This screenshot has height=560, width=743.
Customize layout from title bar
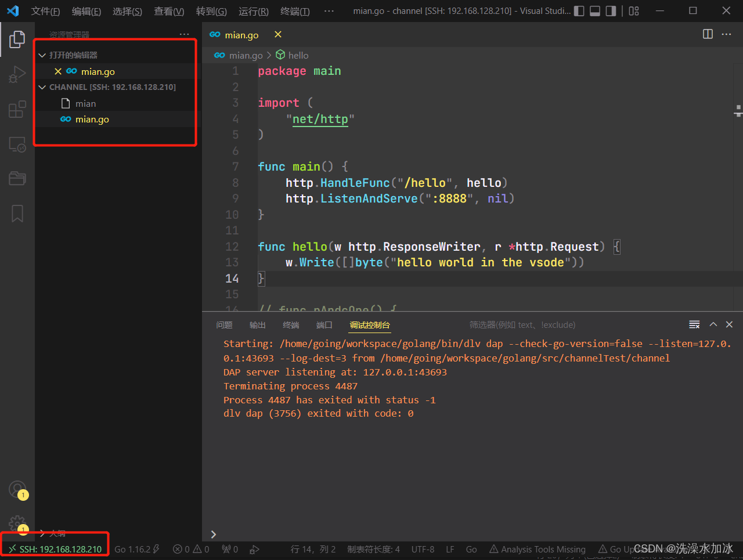pyautogui.click(x=634, y=11)
